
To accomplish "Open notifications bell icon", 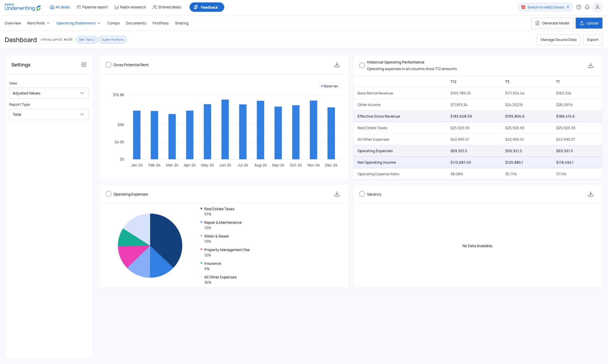I will pyautogui.click(x=587, y=7).
